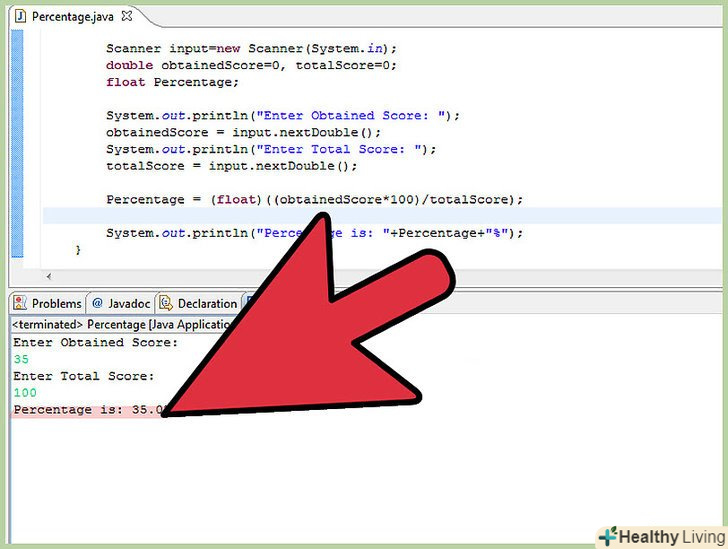The width and height of the screenshot is (728, 549).
Task: Click console output 'Enter Obtained Score:'
Action: pos(96,342)
